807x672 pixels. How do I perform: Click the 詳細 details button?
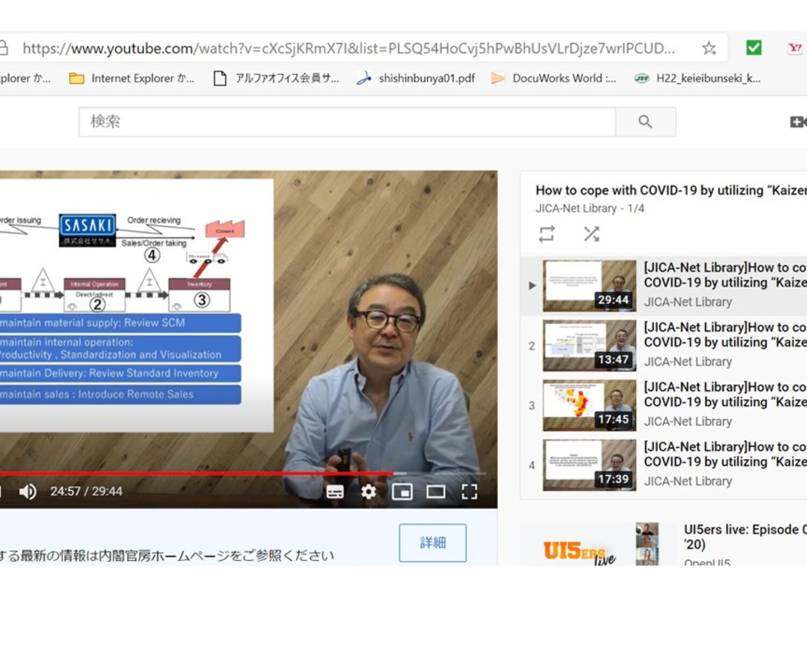tap(433, 542)
